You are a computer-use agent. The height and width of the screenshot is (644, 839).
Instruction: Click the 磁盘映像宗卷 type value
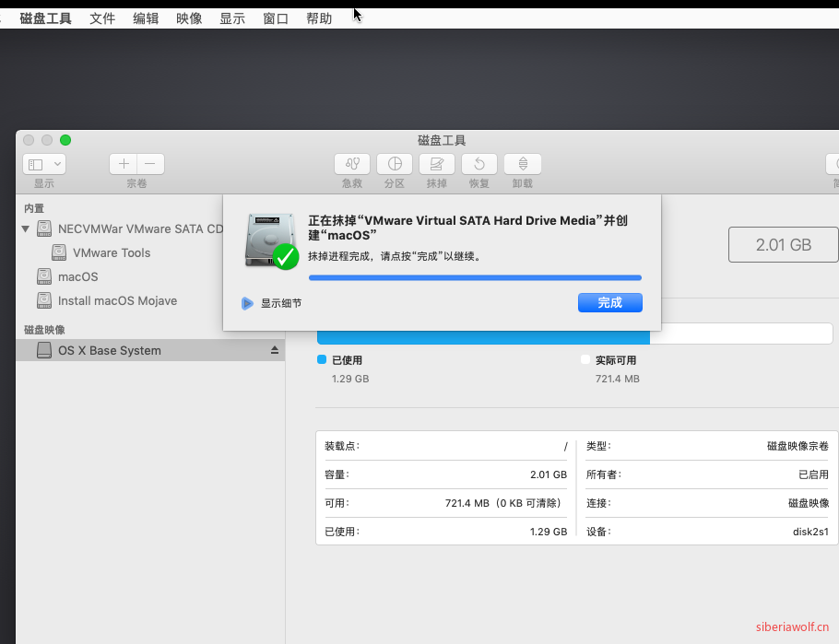pos(798,446)
